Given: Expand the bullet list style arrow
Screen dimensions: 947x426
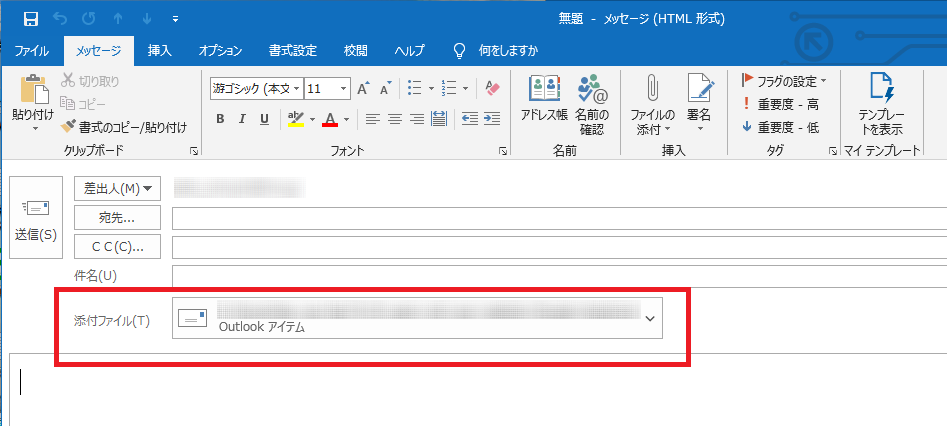Looking at the screenshot, I should 431,89.
